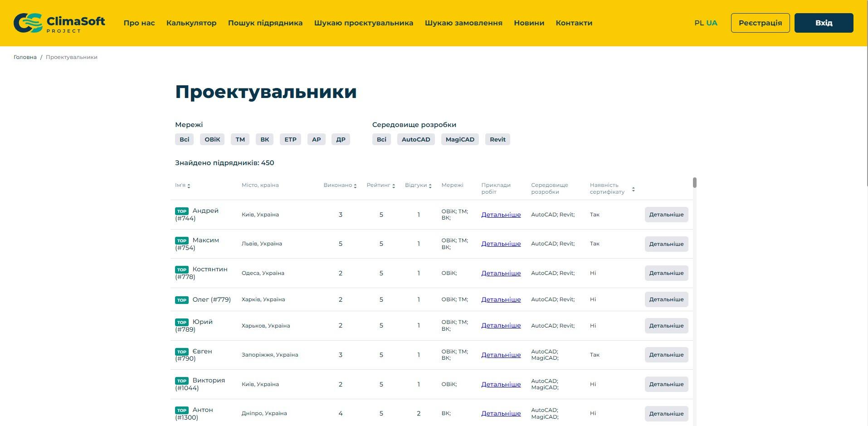Enable the Revit environment filter
868x426 pixels.
point(497,139)
